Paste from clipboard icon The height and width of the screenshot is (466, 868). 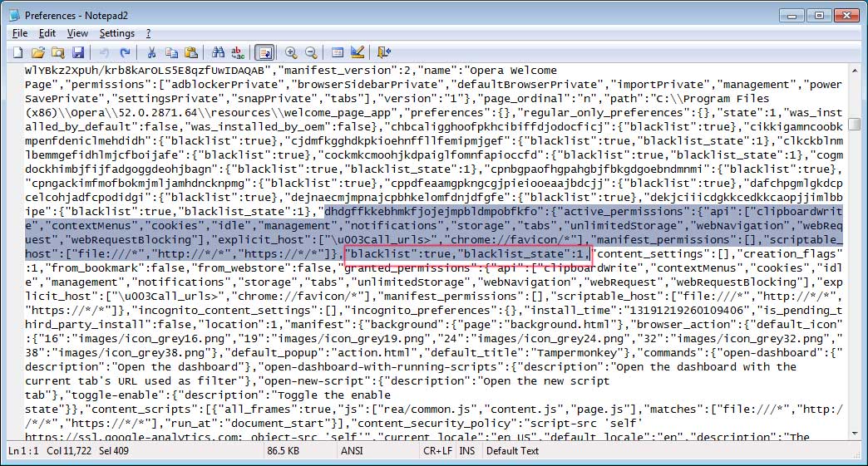click(191, 52)
